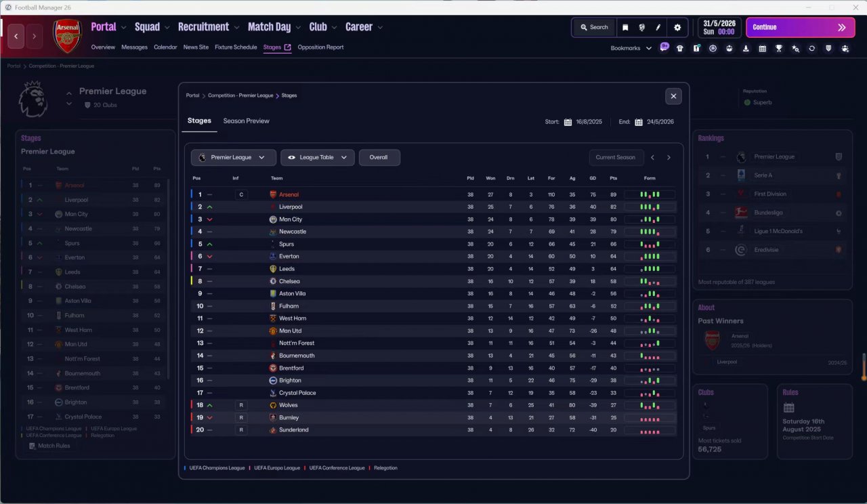Click the Man City badge in the league table
The image size is (867, 504).
point(273,219)
